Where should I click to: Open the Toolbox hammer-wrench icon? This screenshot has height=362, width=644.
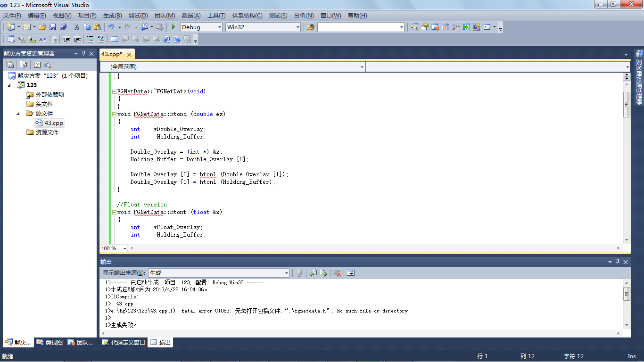pos(456,27)
